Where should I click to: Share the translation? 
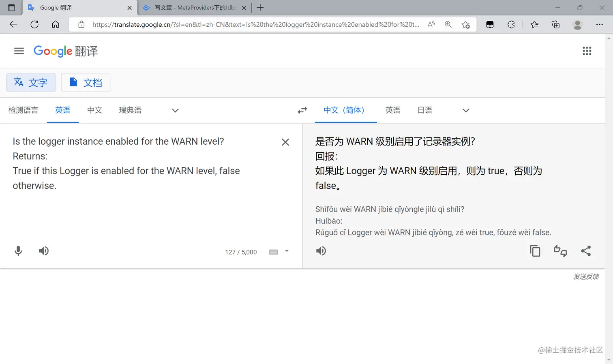point(586,251)
